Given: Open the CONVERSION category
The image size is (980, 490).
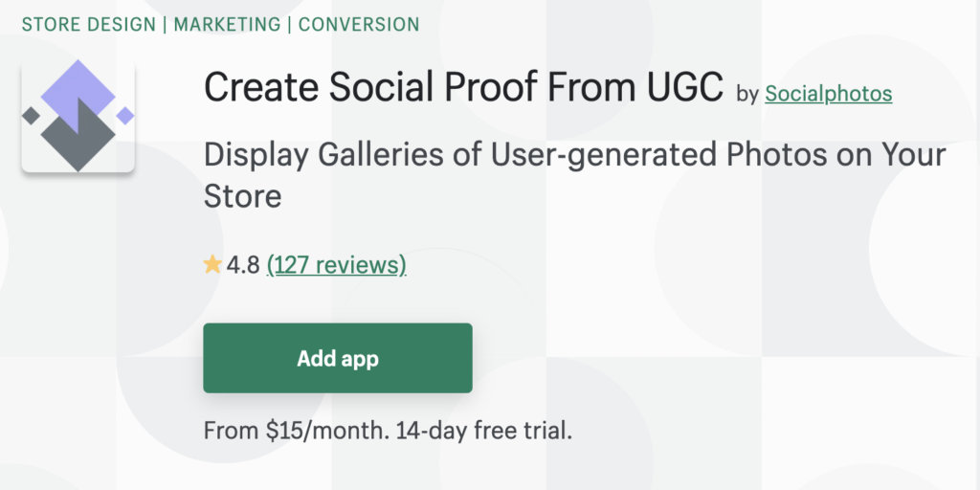Looking at the screenshot, I should point(359,24).
